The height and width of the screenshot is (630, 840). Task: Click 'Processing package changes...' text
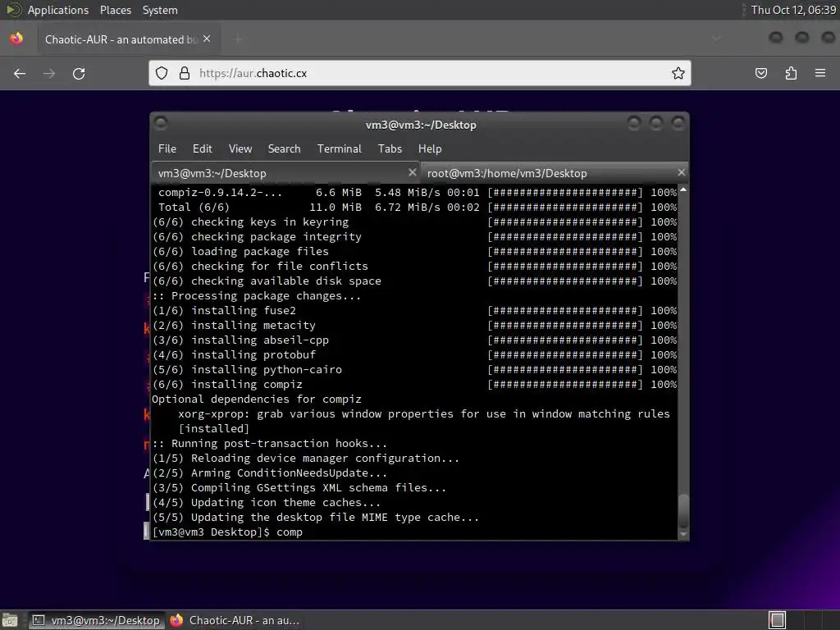tap(267, 295)
